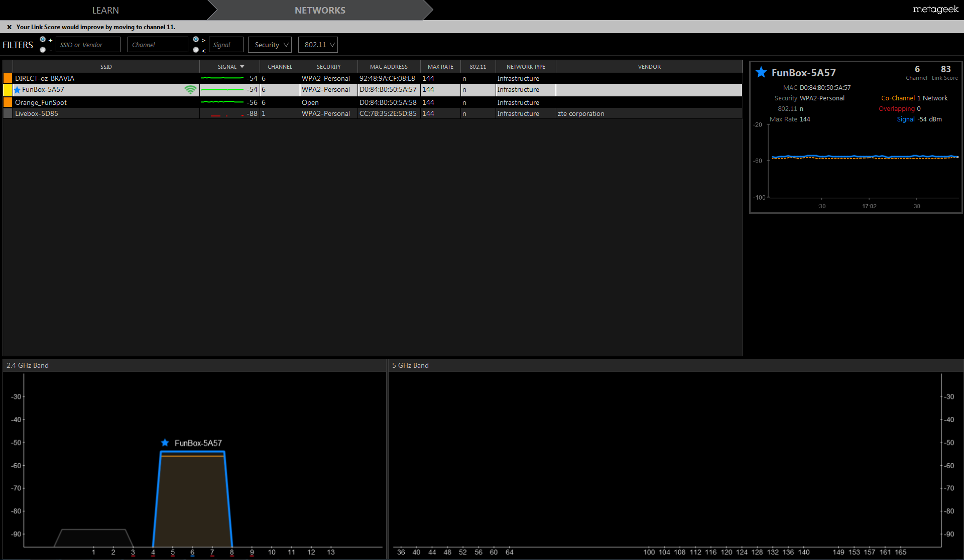Click the metageek logo

pyautogui.click(x=935, y=10)
